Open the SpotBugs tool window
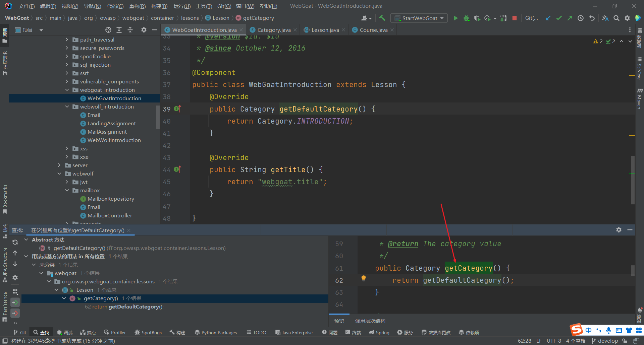The height and width of the screenshot is (345, 644). (x=148, y=332)
